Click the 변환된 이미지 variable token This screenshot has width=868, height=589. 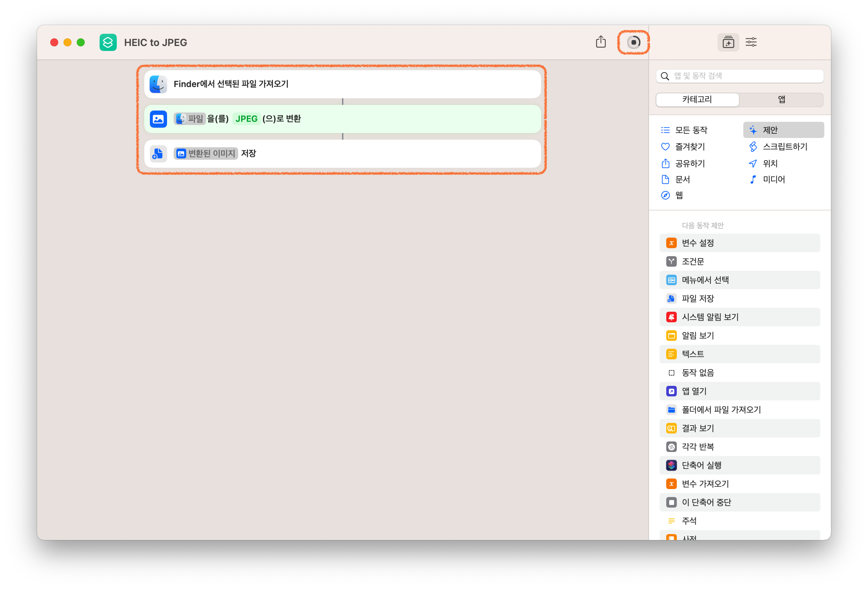206,154
